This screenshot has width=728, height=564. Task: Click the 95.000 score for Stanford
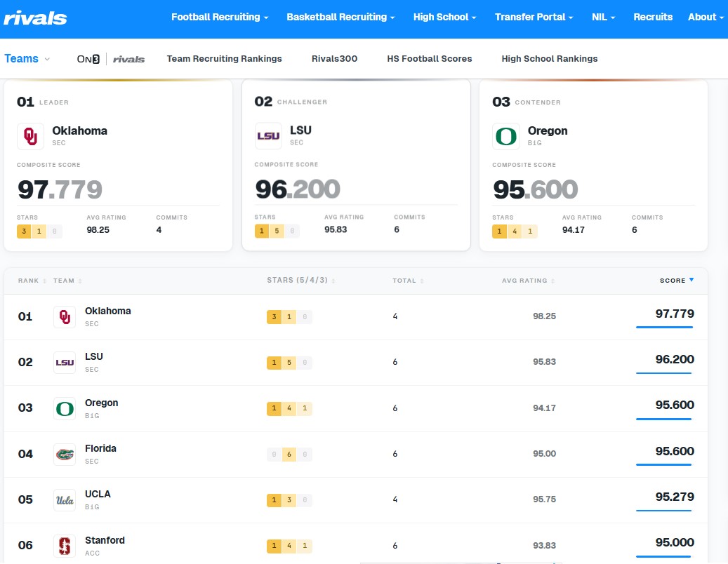coord(675,542)
